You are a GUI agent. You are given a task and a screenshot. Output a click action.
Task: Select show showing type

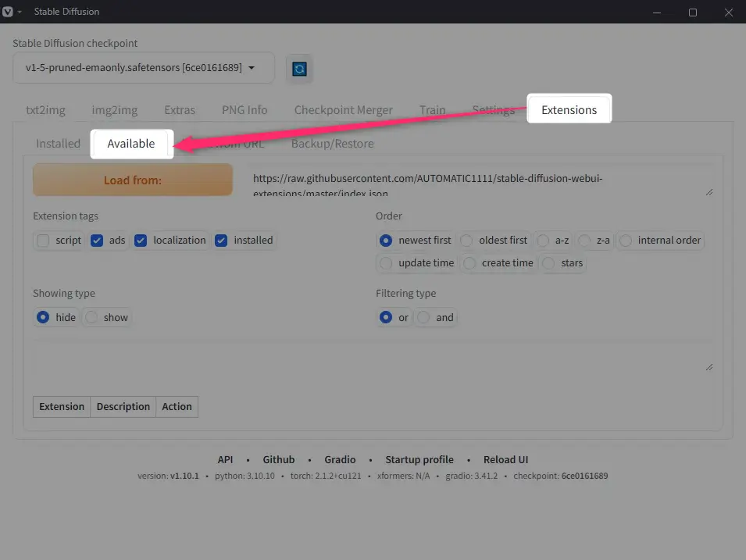coord(91,317)
